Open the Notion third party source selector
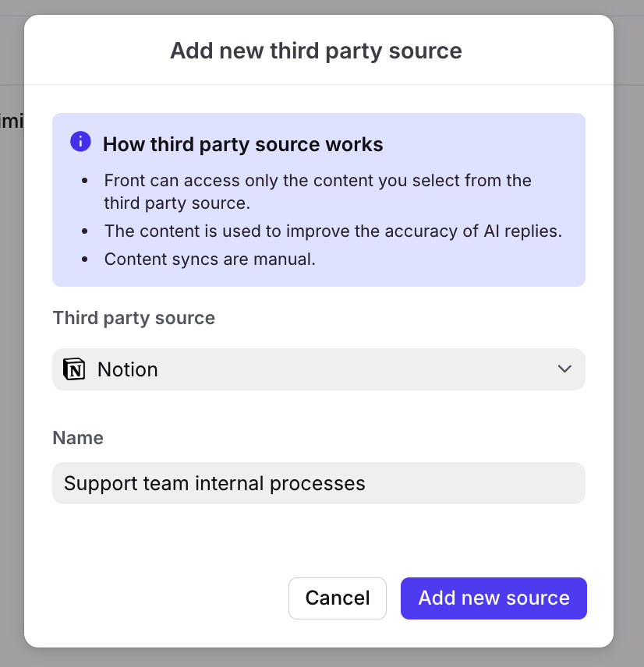This screenshot has height=667, width=644. coord(318,369)
